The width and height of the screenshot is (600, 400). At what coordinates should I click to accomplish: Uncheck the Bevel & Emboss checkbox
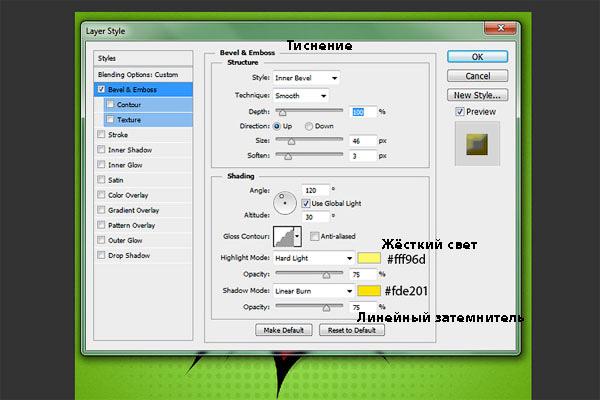[x=101, y=89]
